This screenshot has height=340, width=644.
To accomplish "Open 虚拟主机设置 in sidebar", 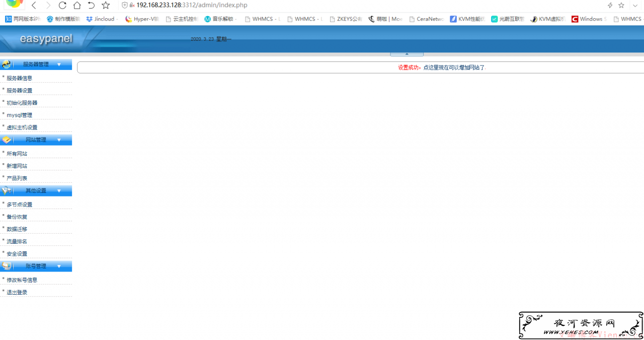I will point(22,127).
